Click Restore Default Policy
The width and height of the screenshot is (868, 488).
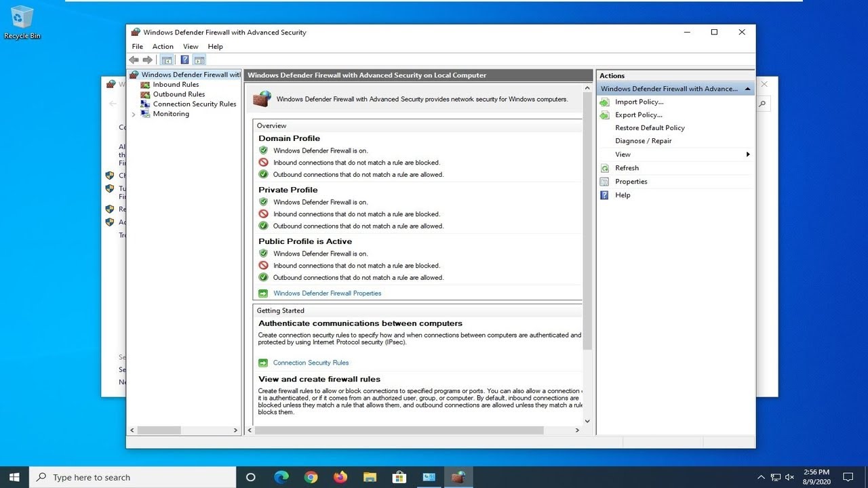pyautogui.click(x=650, y=128)
